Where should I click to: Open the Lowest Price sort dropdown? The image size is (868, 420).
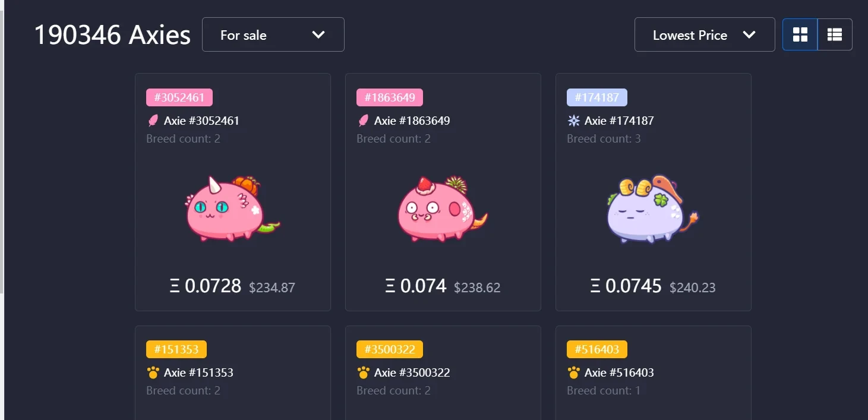coord(704,35)
